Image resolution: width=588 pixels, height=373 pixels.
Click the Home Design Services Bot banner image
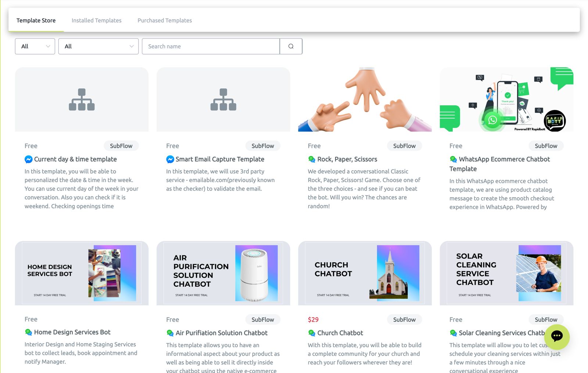pos(82,273)
